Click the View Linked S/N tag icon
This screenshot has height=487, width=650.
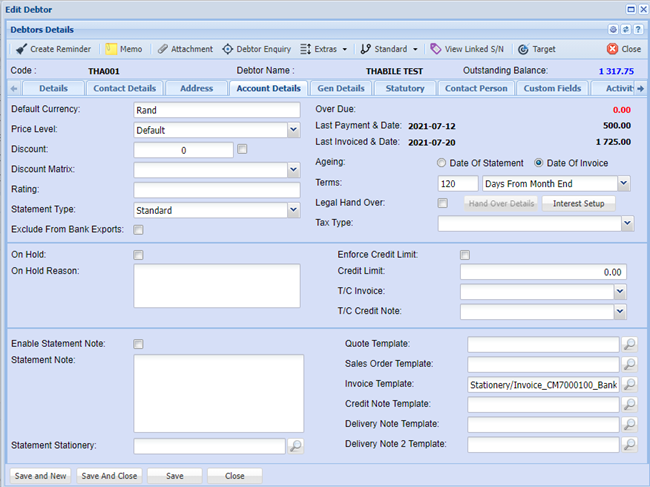coord(435,48)
